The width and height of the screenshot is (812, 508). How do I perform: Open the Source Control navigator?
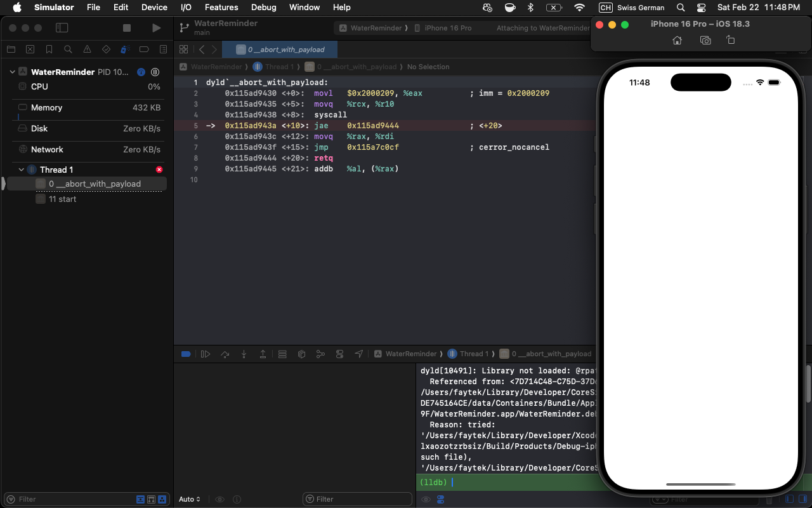click(x=30, y=50)
